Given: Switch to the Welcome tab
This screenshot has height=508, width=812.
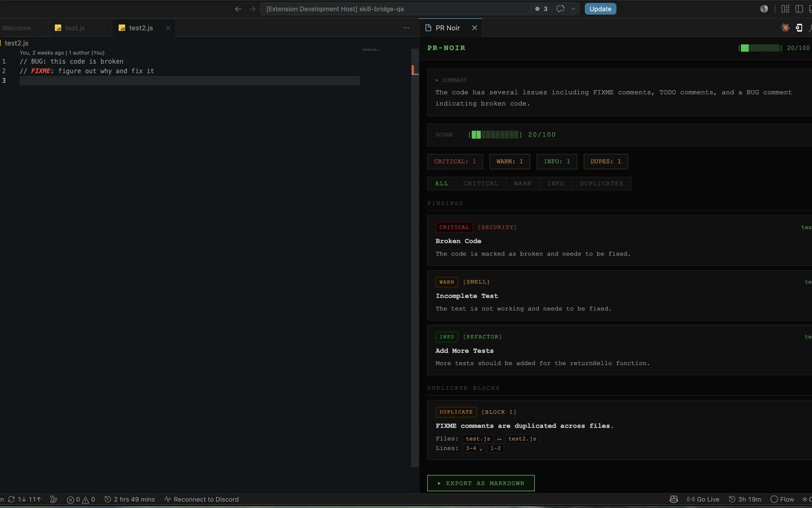Looking at the screenshot, I should [16, 28].
